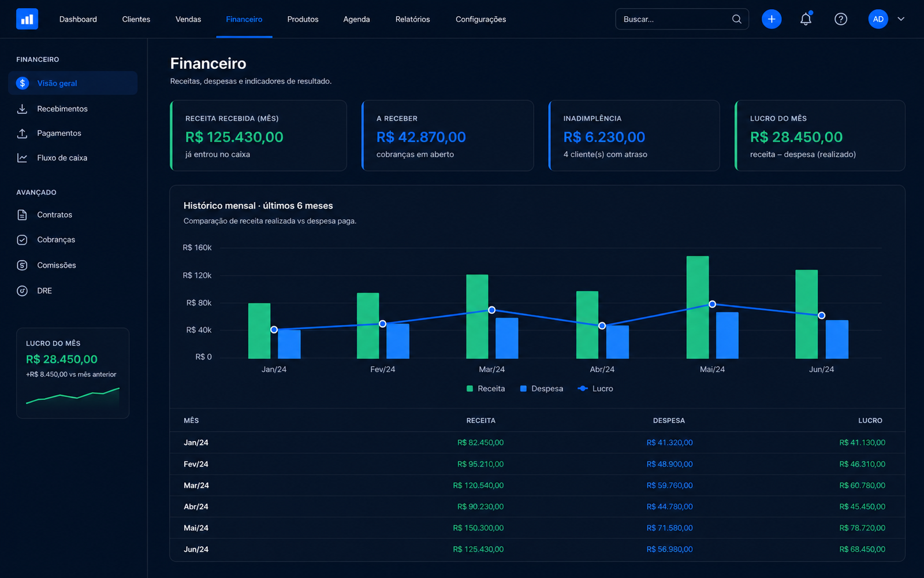This screenshot has height=578, width=924.
Task: Click the search magnifier icon
Action: tap(737, 19)
